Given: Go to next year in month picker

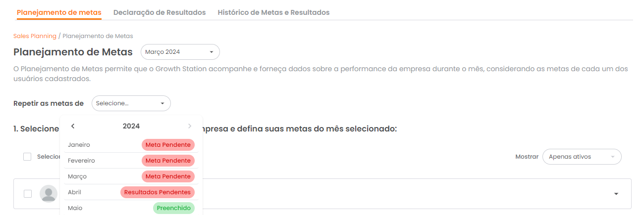Looking at the screenshot, I should point(189,126).
